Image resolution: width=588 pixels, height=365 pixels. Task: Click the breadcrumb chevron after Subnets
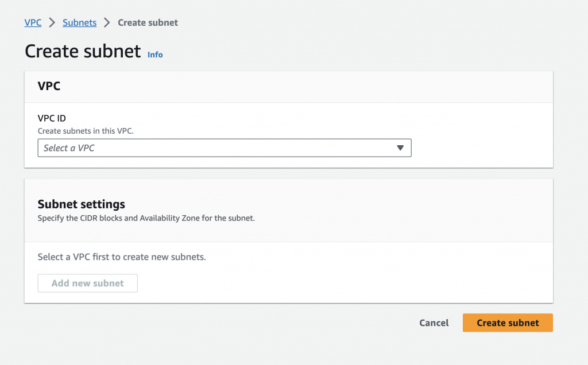click(107, 23)
